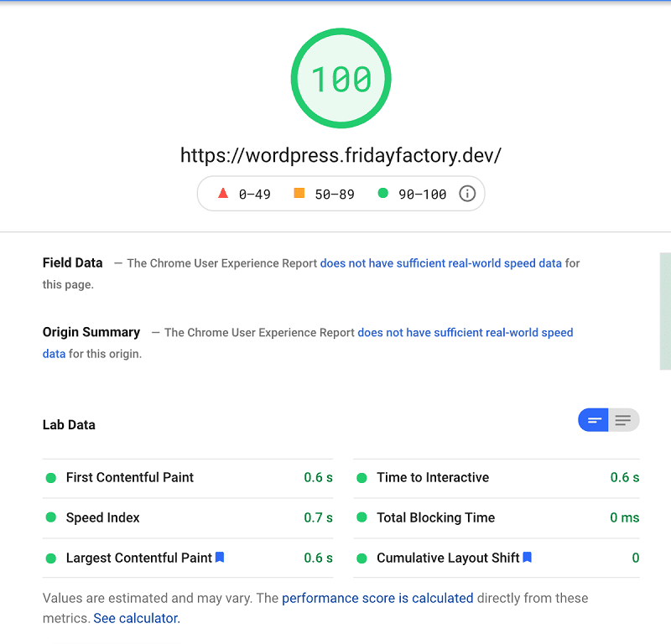Click the page scrollbar on the right edge
Screen dimensions: 671x644
point(665,310)
